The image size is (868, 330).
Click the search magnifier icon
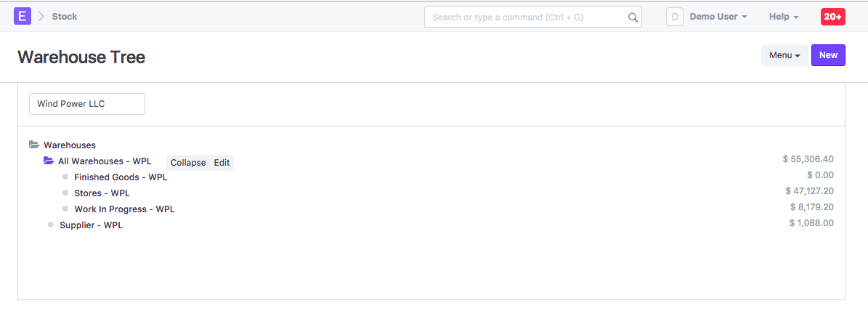(x=633, y=17)
